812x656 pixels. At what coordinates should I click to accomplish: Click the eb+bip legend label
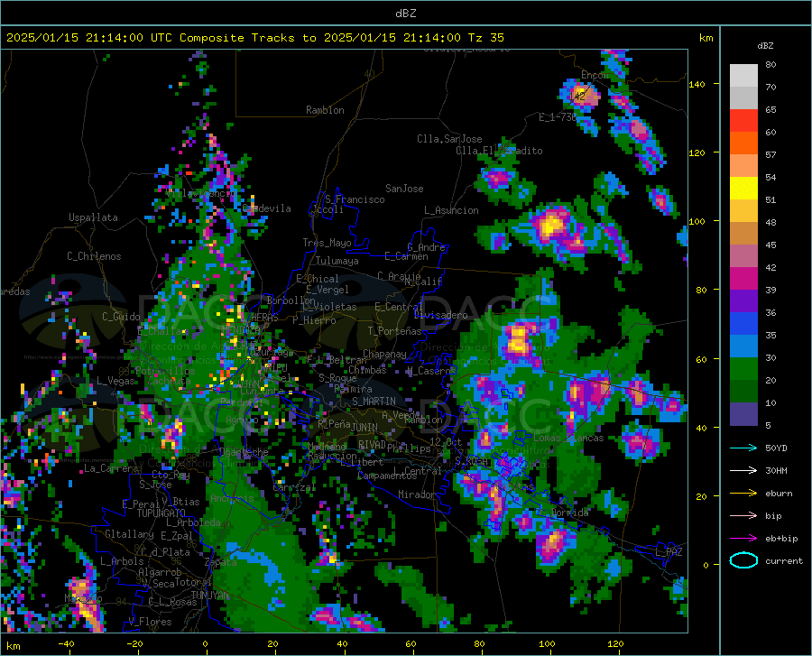pos(781,539)
